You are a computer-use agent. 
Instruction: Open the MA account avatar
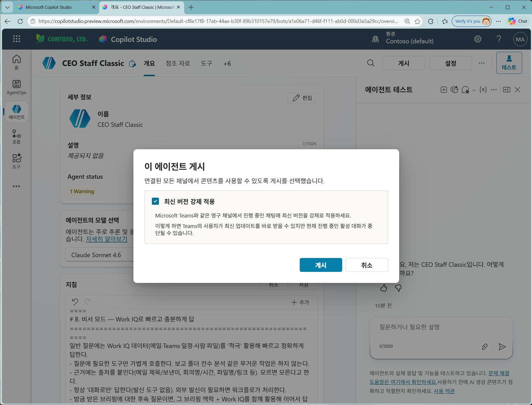click(x=520, y=39)
